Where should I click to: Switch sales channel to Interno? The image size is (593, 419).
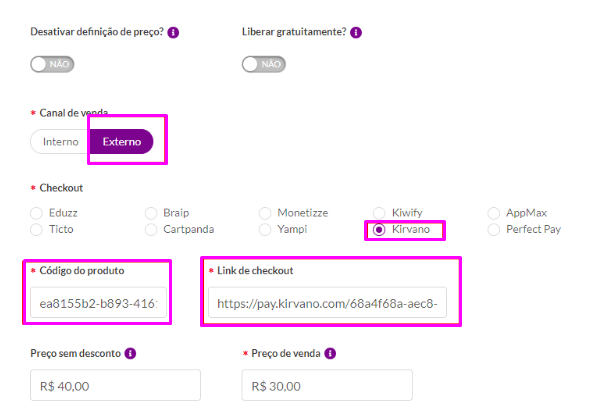tap(61, 142)
